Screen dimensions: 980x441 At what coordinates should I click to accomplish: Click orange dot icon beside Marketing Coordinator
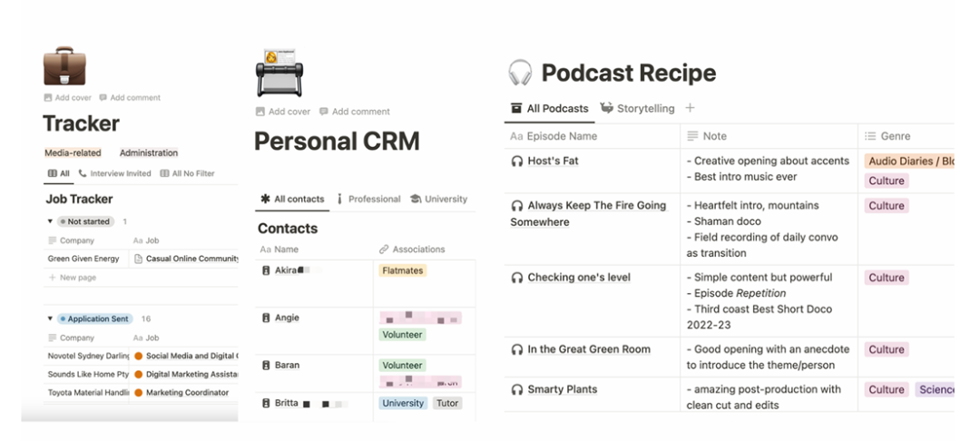point(139,393)
